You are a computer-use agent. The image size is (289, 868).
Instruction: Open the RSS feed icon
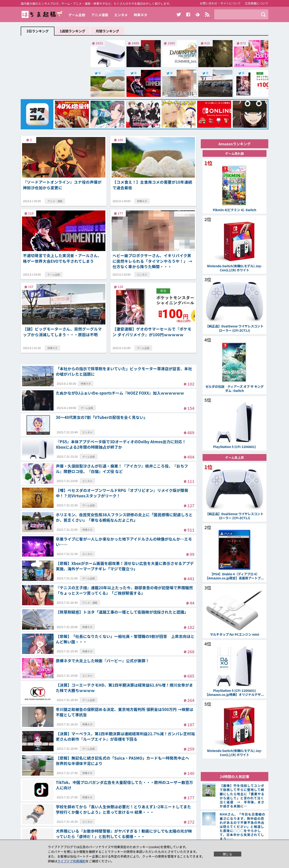[207, 14]
